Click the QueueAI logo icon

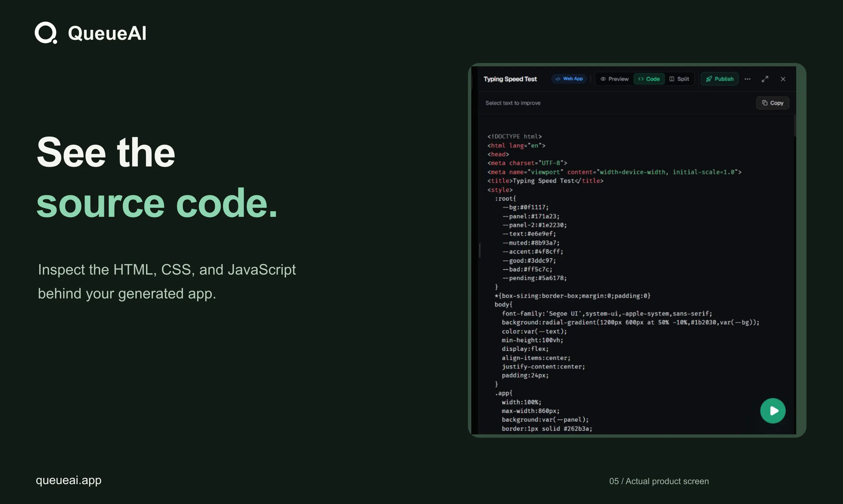click(46, 33)
